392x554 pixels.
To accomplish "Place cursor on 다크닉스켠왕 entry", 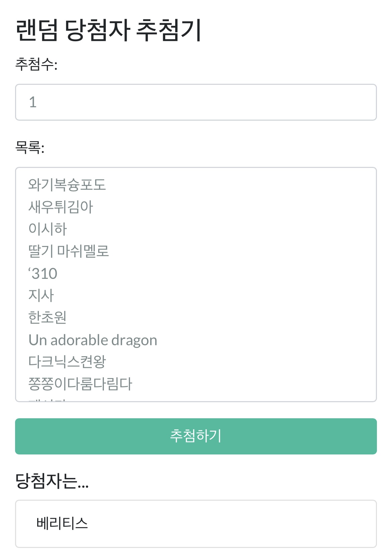I will click(67, 362).
